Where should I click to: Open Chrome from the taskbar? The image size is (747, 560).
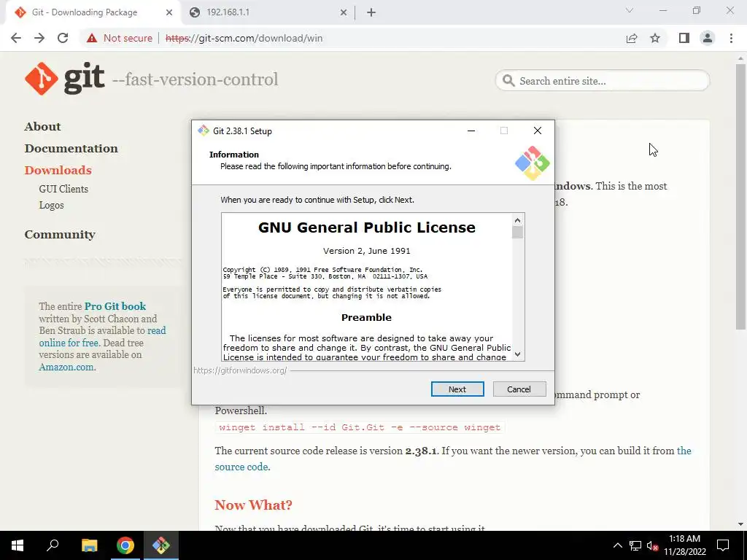tap(125, 545)
